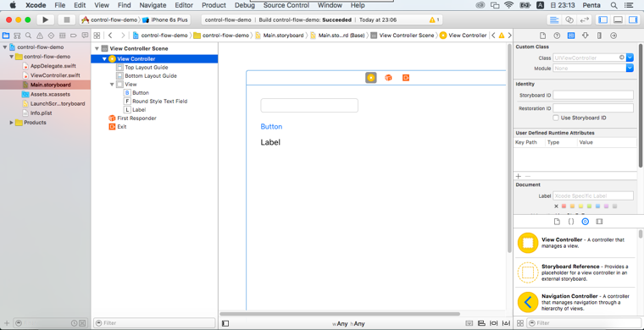Show the File inspector
644x330 pixels.
pyautogui.click(x=542, y=36)
